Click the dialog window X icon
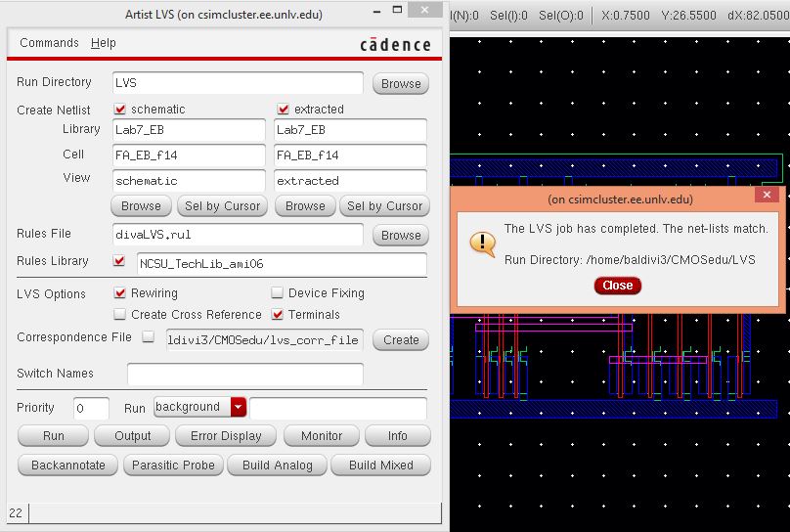The height and width of the screenshot is (532, 790). pos(767,196)
